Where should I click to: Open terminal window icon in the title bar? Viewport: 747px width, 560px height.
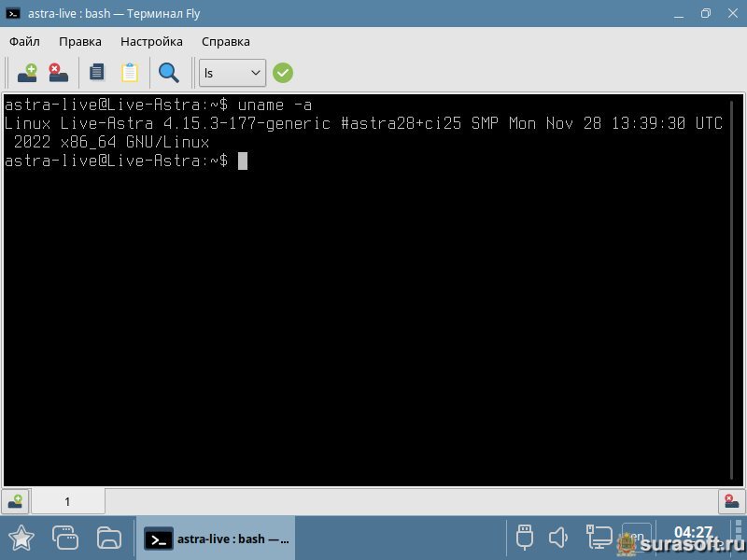click(x=13, y=13)
